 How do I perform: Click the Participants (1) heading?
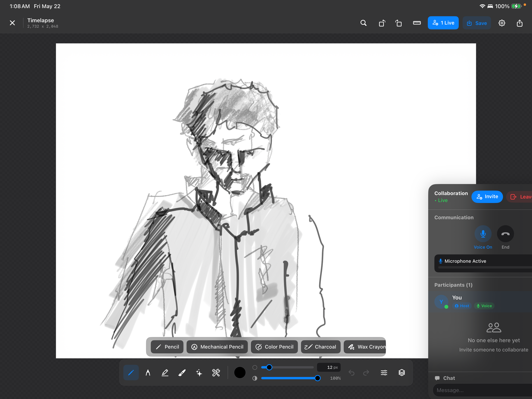[453, 285]
